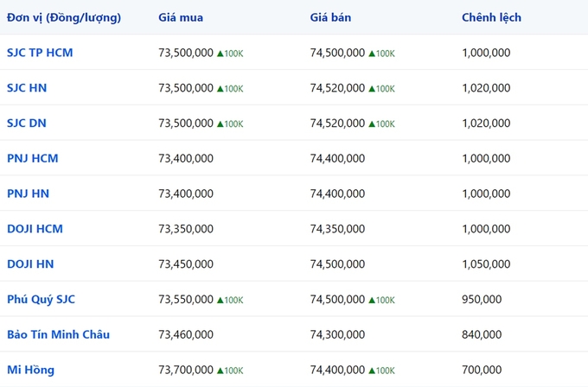Select DOJI HN buy price 73,450,000
This screenshot has height=387, width=588.
click(186, 264)
